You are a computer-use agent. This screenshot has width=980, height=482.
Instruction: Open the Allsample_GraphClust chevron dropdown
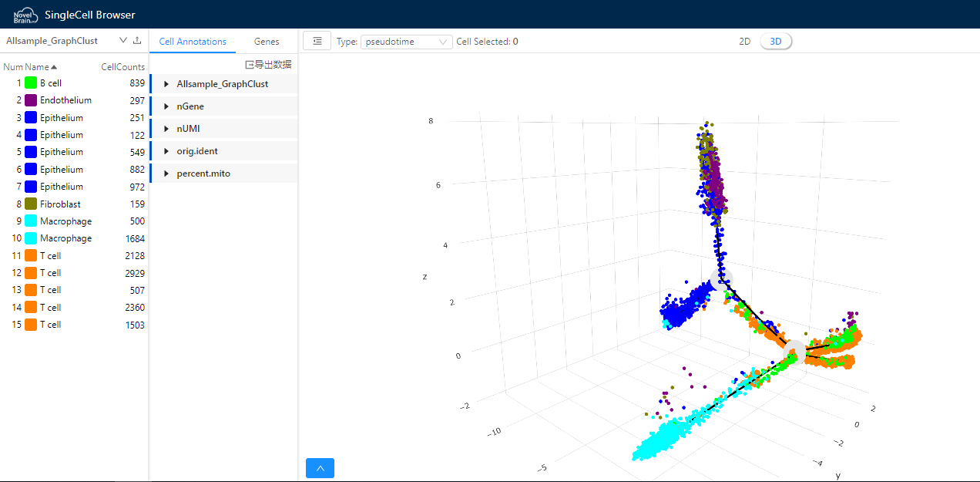click(123, 41)
